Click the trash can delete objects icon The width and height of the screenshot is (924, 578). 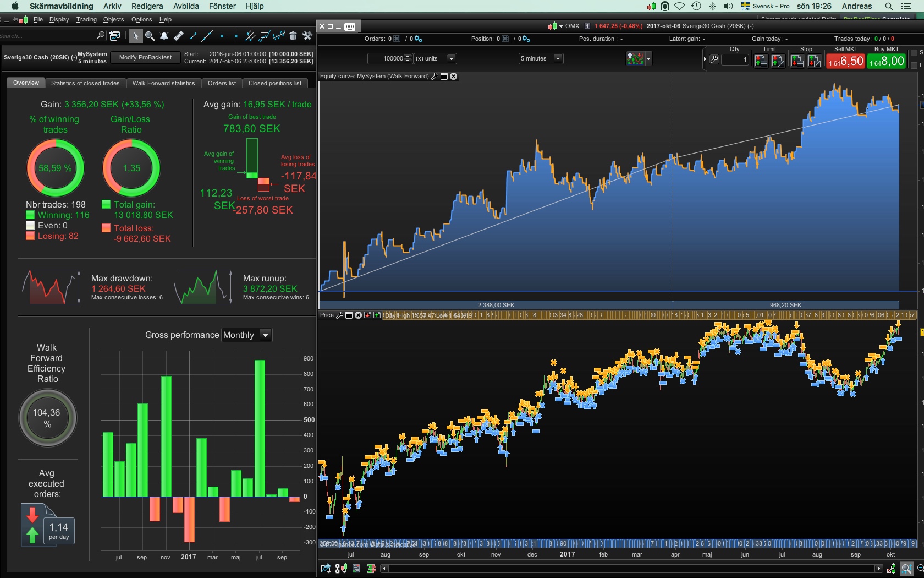tap(293, 36)
